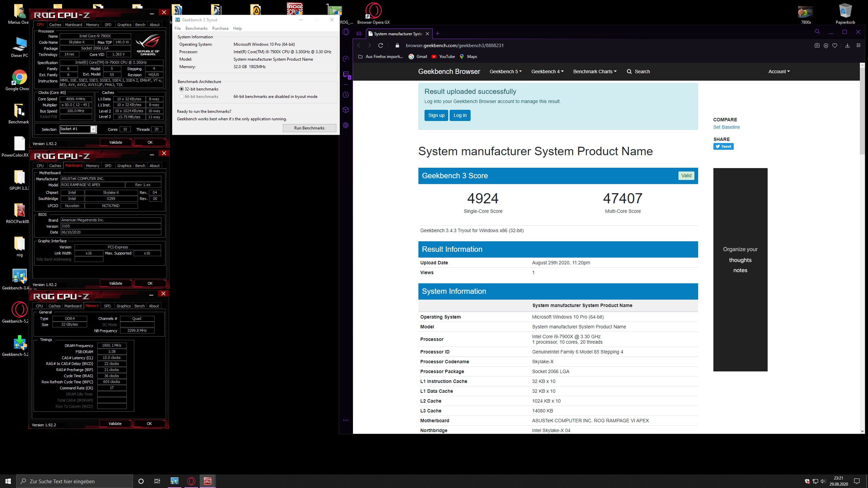Click the Tweet share button
This screenshot has width=868, height=488.
(x=723, y=146)
